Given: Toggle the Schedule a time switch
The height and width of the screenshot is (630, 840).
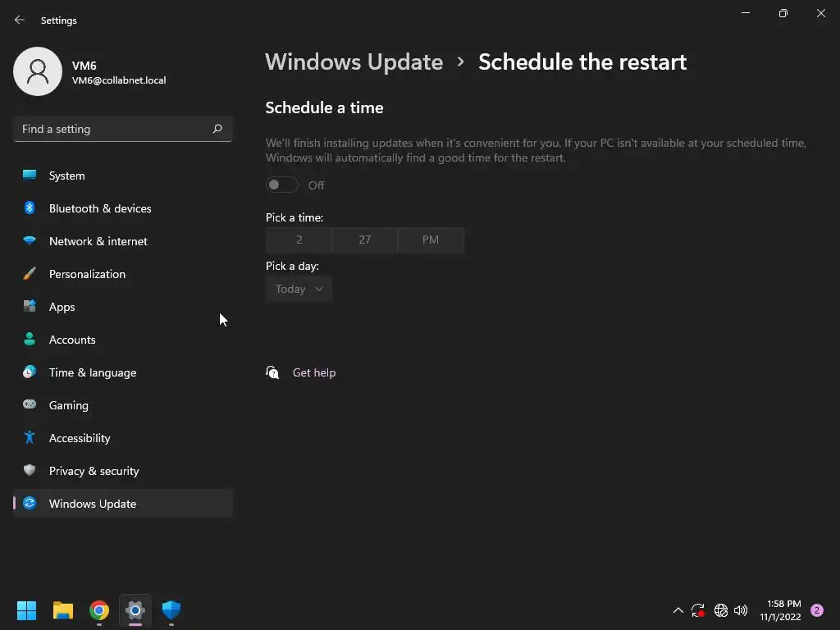Looking at the screenshot, I should (x=282, y=185).
